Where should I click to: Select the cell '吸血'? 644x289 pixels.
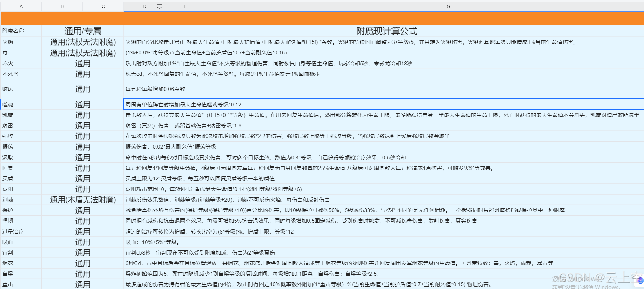[x=21, y=242]
